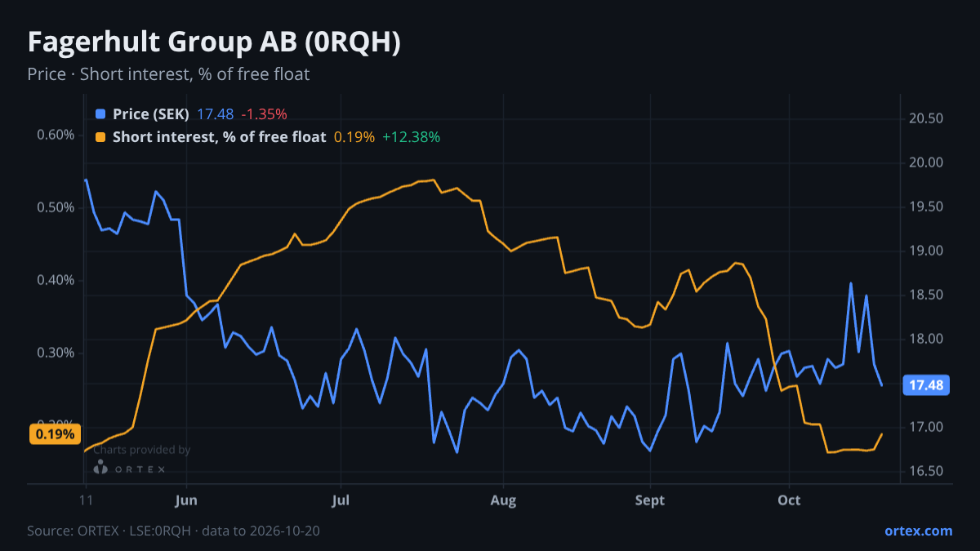Viewport: 980px width, 551px height.
Task: Click the +12.38% short interest change value
Action: (x=411, y=137)
